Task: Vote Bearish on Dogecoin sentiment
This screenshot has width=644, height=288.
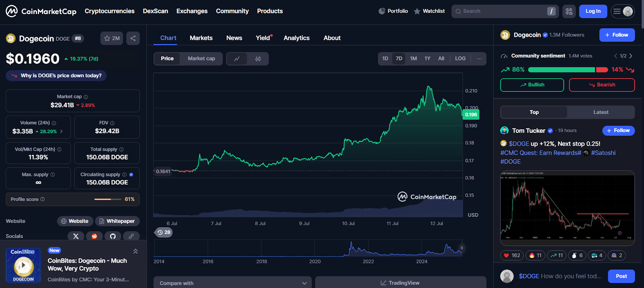Action: 602,85
